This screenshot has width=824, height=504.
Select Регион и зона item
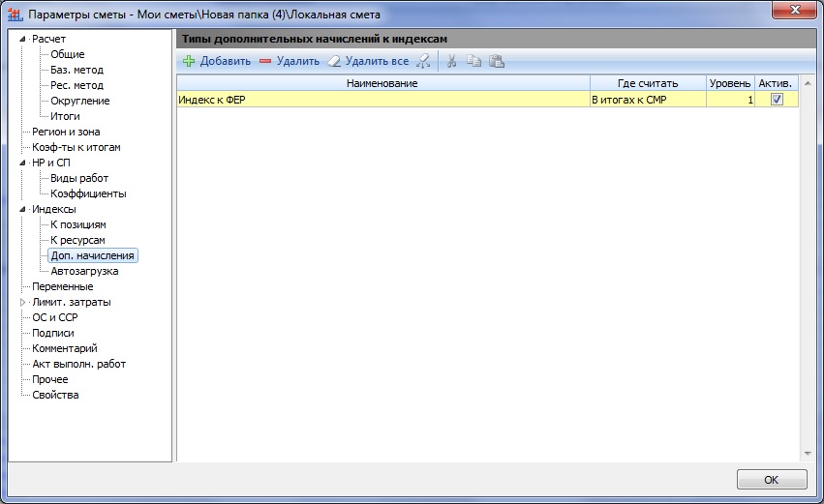click(x=66, y=132)
